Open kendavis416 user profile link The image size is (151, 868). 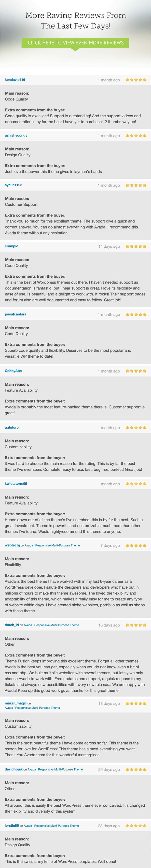[15, 80]
